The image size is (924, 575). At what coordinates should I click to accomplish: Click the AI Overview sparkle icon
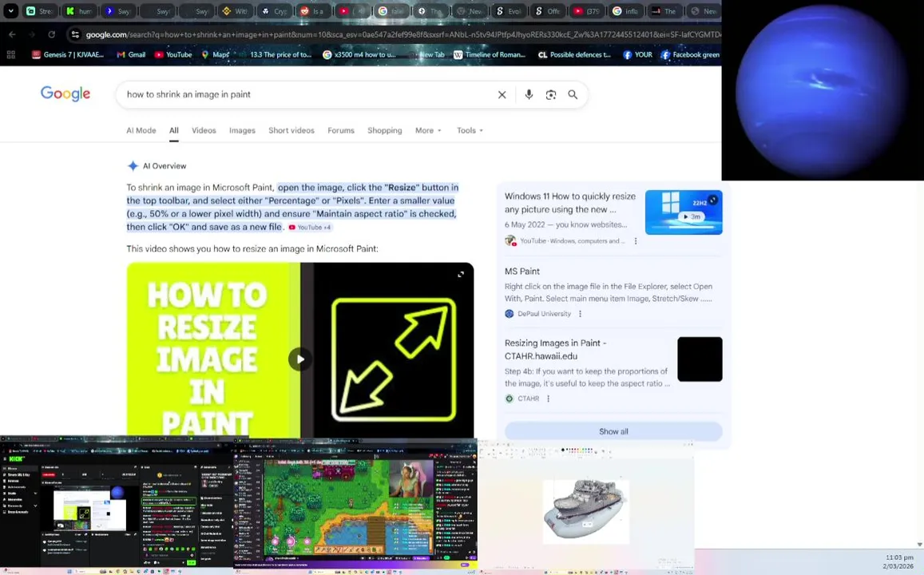click(x=133, y=166)
